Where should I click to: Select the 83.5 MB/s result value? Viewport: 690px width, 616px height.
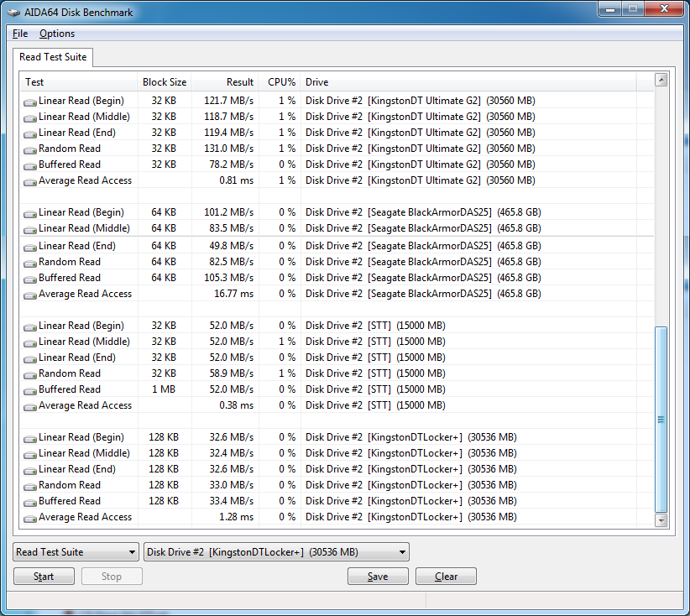point(232,228)
